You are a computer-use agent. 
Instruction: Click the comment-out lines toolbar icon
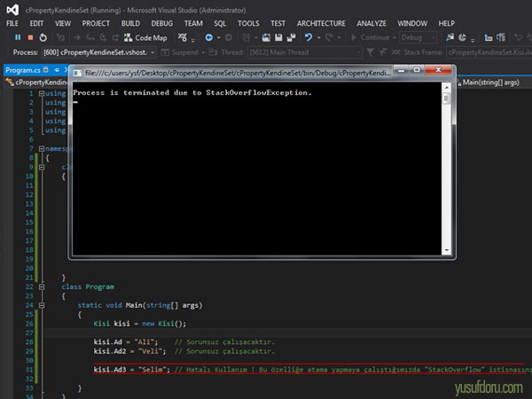[489, 37]
